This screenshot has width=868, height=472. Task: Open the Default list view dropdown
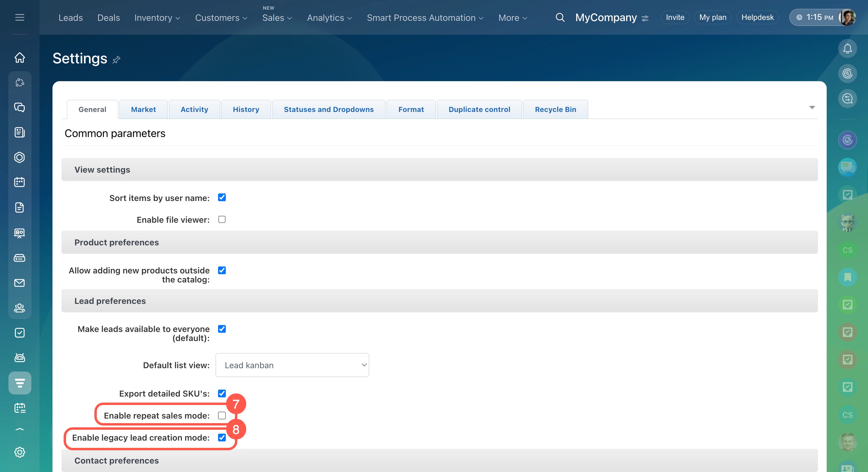click(x=292, y=365)
